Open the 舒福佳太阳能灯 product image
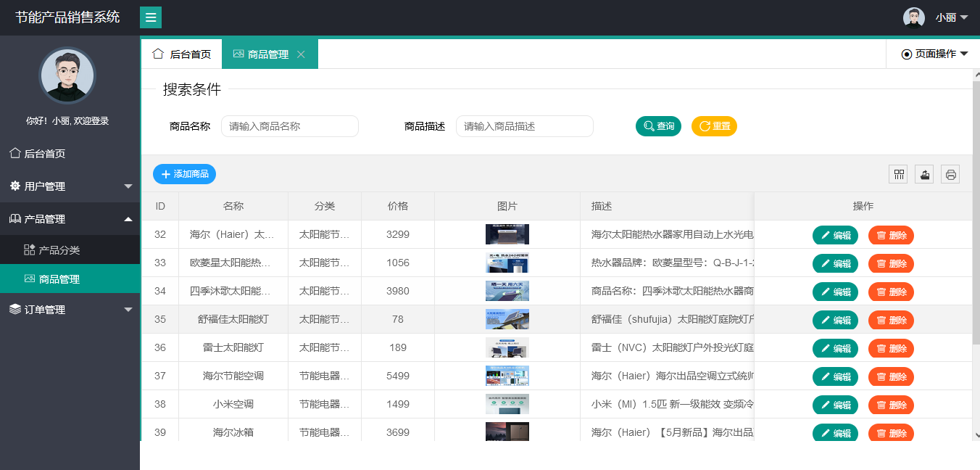The image size is (980, 470). (507, 319)
